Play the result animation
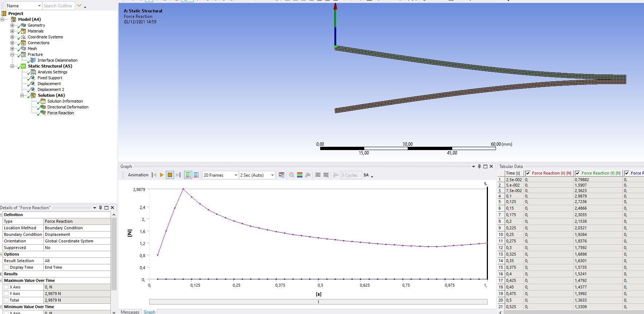Screen dimensions: 644x314 (x=162, y=175)
